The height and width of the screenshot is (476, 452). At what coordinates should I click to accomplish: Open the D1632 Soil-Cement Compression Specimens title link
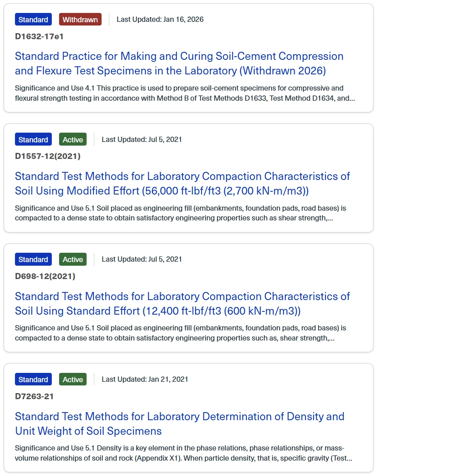179,63
